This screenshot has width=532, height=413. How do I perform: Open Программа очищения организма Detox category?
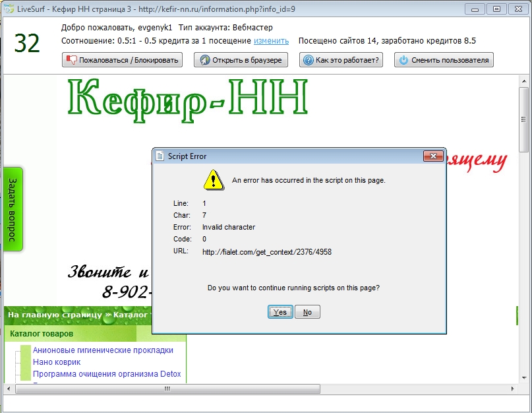pos(107,374)
